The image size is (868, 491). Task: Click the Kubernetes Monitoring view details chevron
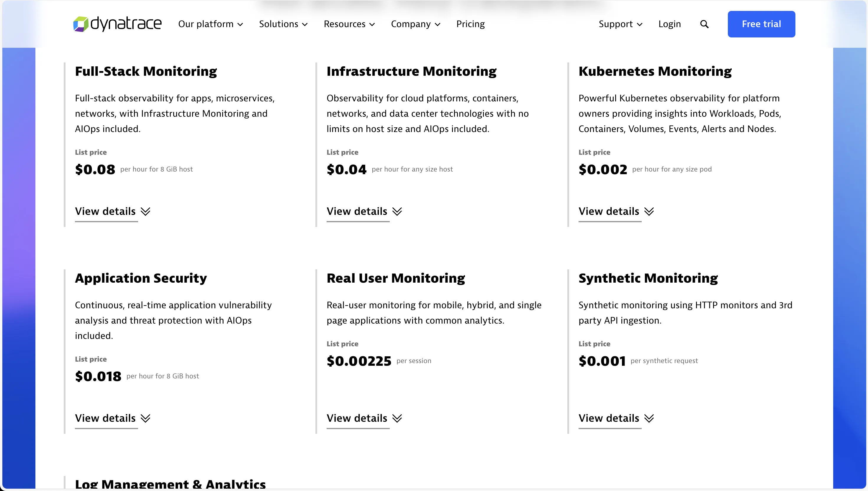pyautogui.click(x=649, y=212)
